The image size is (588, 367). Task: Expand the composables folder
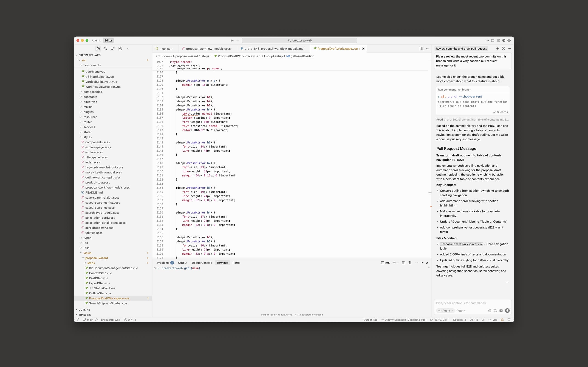point(93,92)
